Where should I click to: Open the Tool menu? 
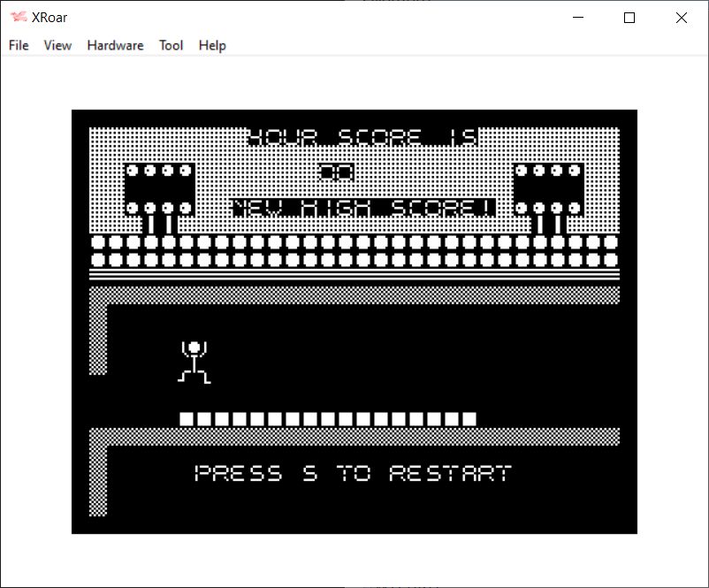(171, 45)
